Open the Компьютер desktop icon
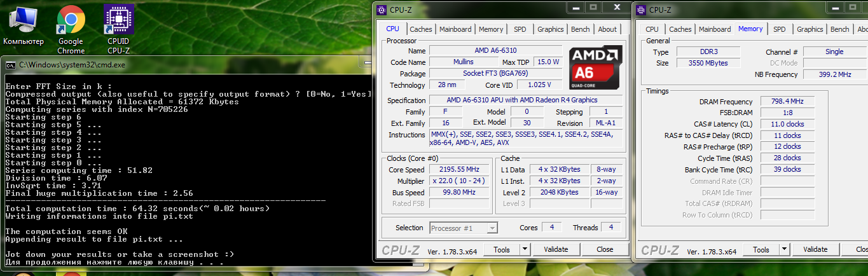 (x=24, y=27)
